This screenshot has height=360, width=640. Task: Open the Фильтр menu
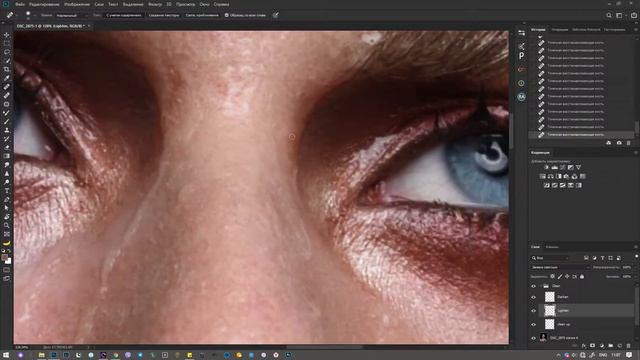point(155,4)
